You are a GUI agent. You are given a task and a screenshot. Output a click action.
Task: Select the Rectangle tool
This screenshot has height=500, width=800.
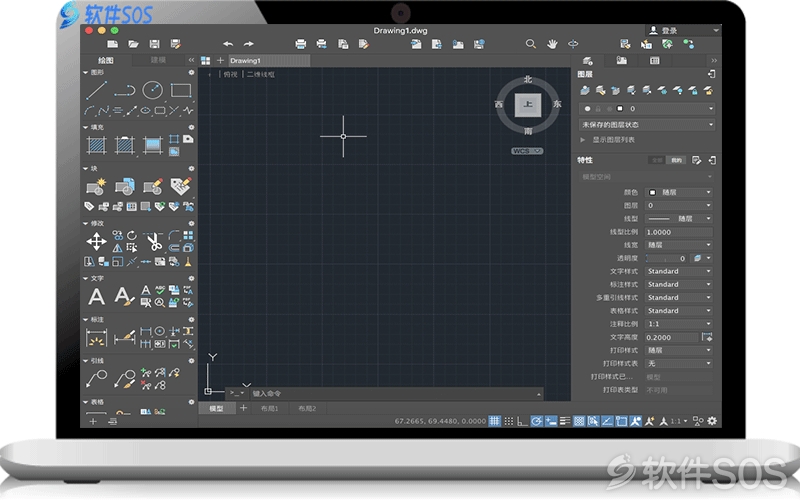tap(181, 90)
